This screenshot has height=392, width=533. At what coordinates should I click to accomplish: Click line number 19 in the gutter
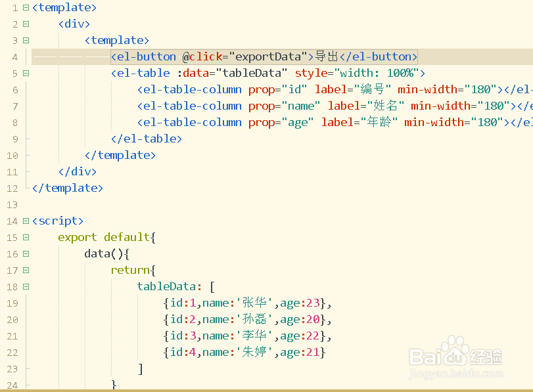click(12, 303)
